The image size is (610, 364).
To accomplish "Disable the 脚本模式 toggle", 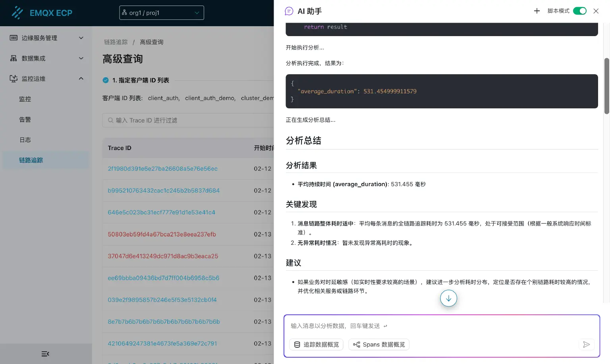I will pyautogui.click(x=580, y=11).
